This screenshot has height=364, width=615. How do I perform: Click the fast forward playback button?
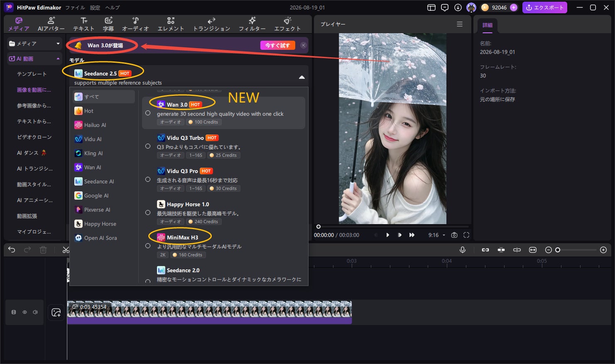(x=412, y=235)
